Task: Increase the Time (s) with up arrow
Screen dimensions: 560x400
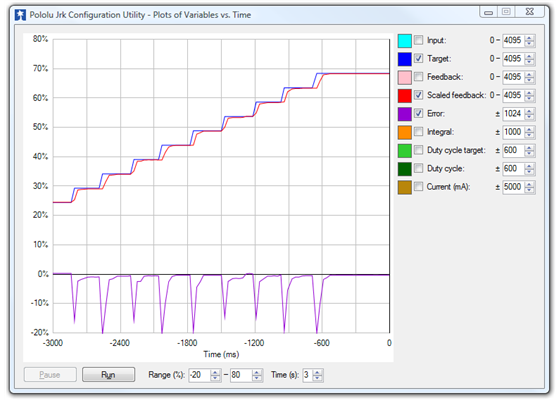Action: 318,372
